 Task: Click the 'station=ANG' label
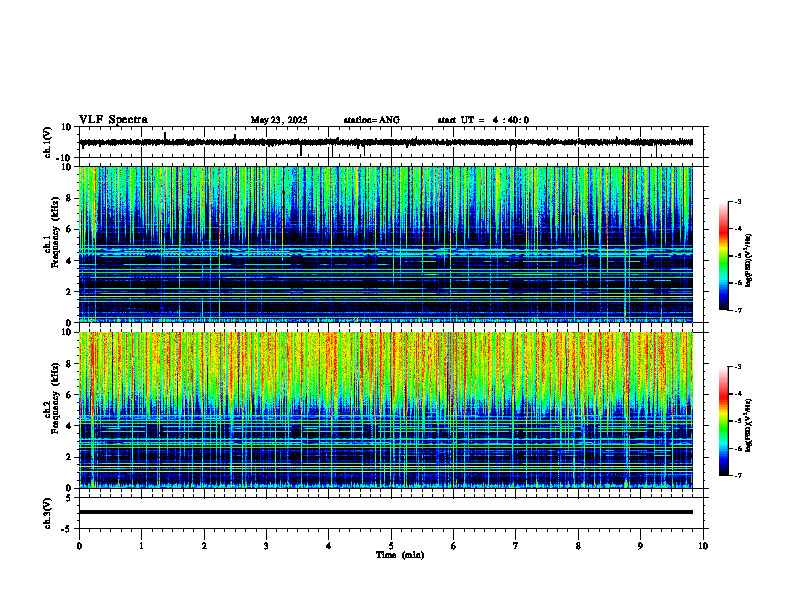372,120
